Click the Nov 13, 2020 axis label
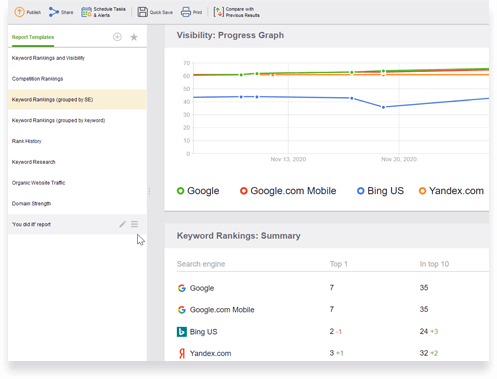The width and height of the screenshot is (497, 379). point(288,159)
